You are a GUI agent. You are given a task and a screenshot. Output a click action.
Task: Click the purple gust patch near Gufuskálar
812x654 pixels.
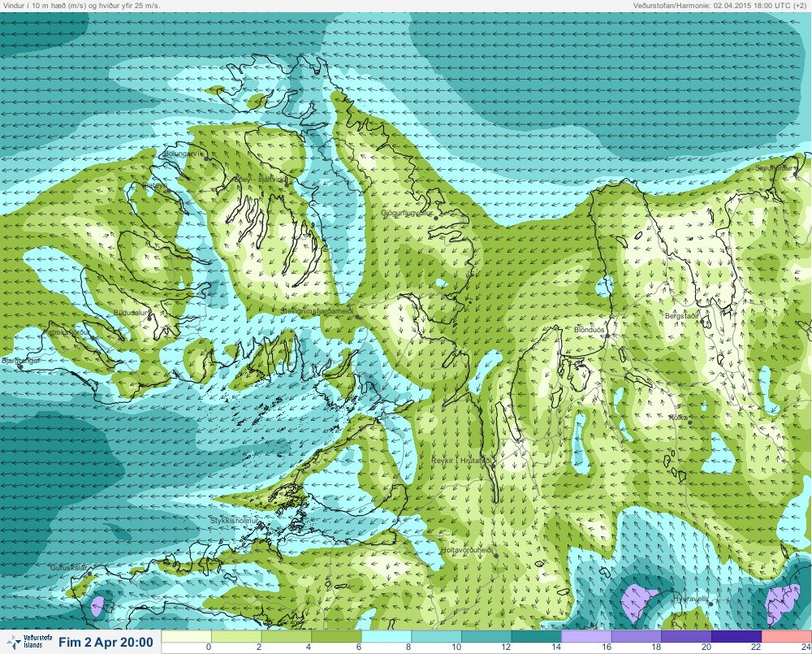[98, 605]
